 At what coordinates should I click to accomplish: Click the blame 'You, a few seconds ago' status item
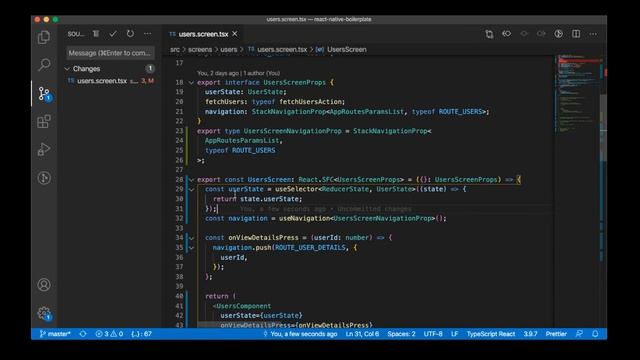300,334
